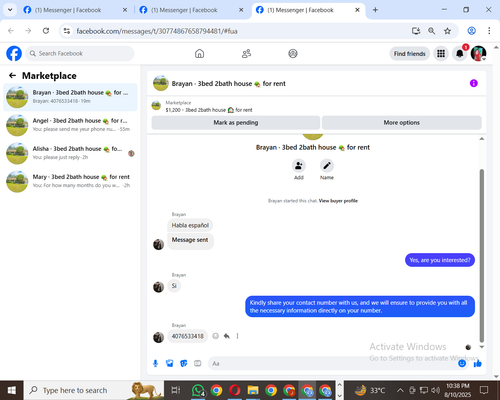
Task: Open the Home feed icon
Action: [199, 53]
